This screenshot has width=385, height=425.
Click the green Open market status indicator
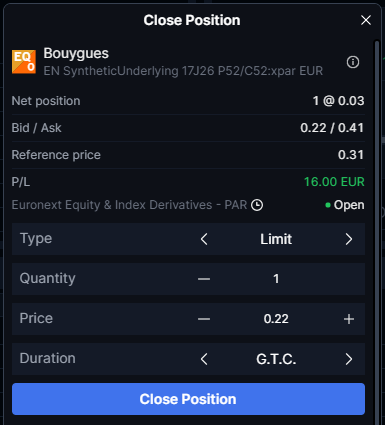coord(345,205)
